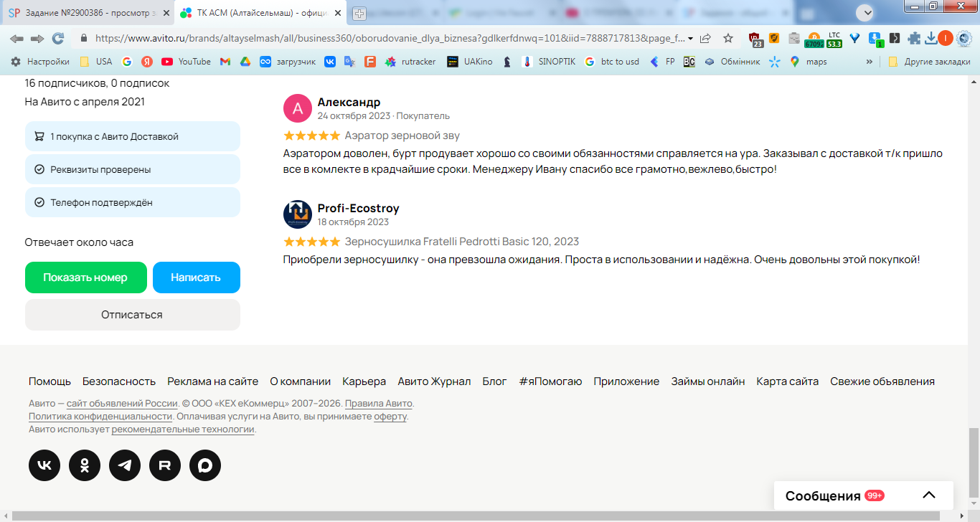This screenshot has height=522, width=980.
Task: Expand the Сообщения chat panel chevron
Action: click(x=929, y=495)
